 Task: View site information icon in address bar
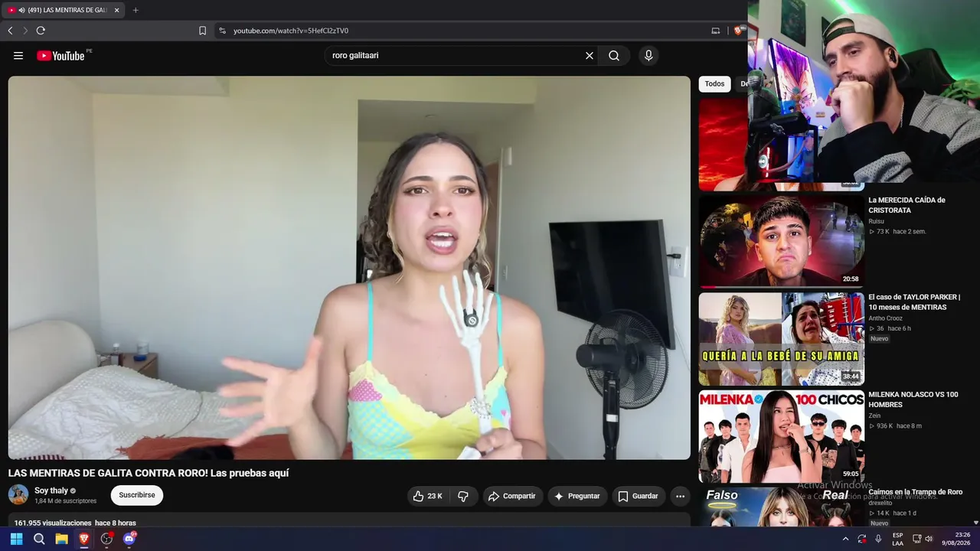pos(222,31)
